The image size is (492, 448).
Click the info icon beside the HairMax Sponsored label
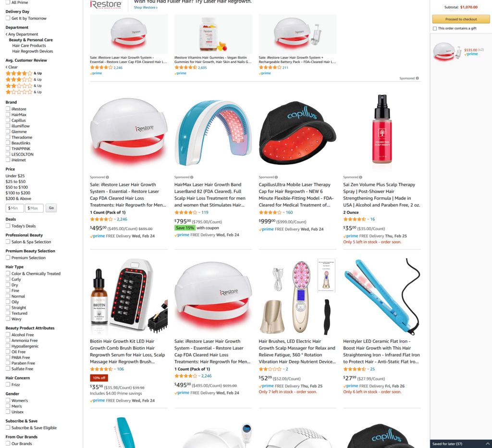click(192, 177)
